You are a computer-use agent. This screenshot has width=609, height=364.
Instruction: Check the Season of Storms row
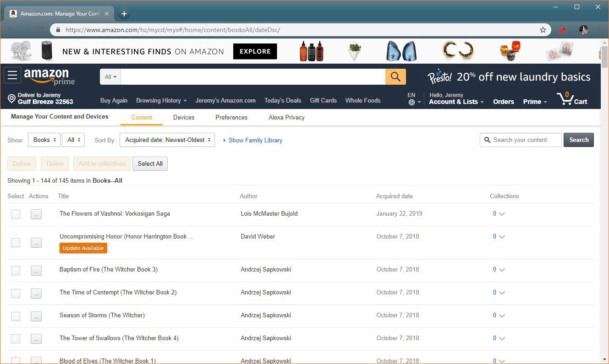click(16, 316)
